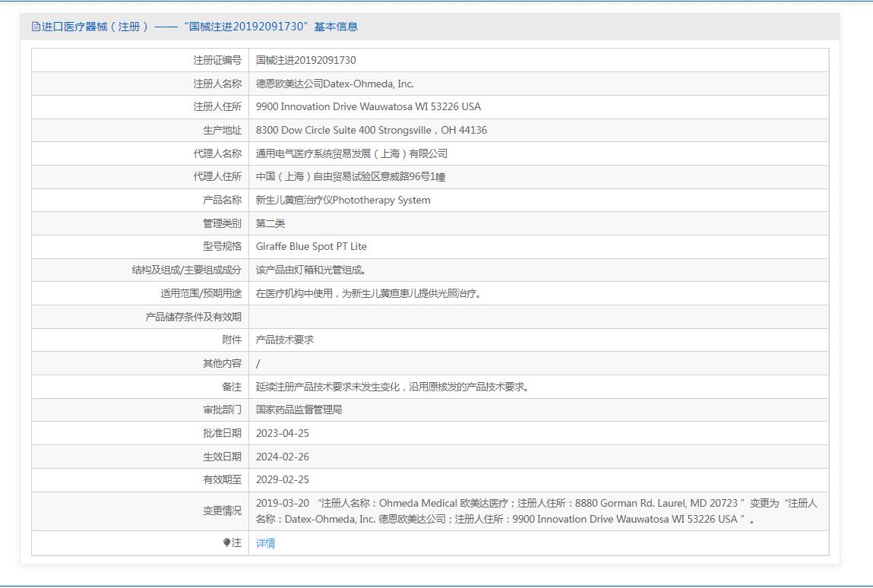Click the bulb icon next to 注
This screenshot has height=588, width=873.
(226, 542)
